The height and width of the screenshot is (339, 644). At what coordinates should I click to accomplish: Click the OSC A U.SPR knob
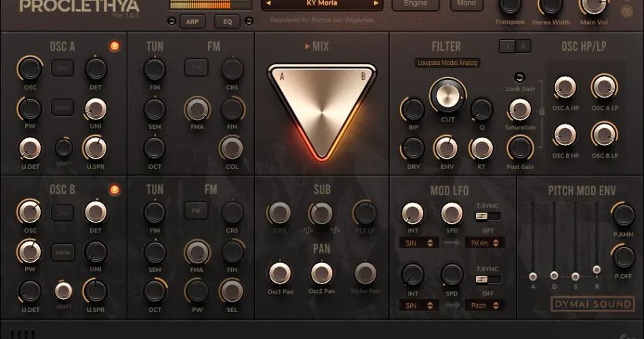pyautogui.click(x=96, y=148)
